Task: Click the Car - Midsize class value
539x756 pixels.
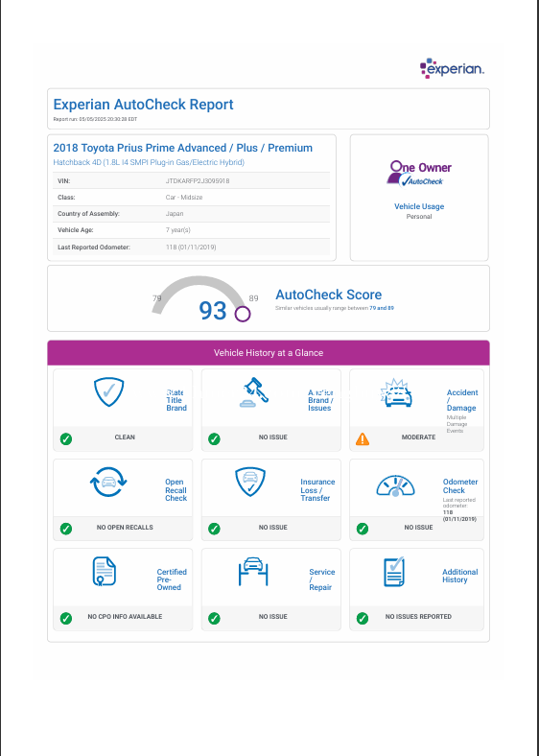Action: pos(184,198)
